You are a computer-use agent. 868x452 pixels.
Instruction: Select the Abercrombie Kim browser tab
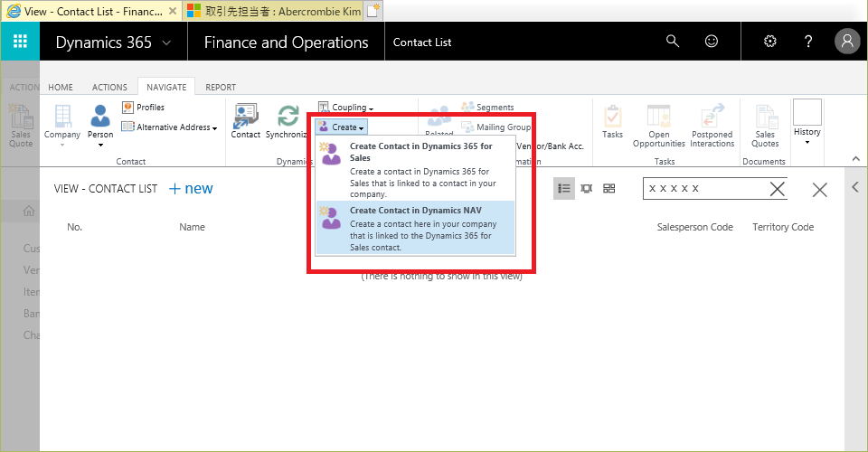click(x=274, y=11)
